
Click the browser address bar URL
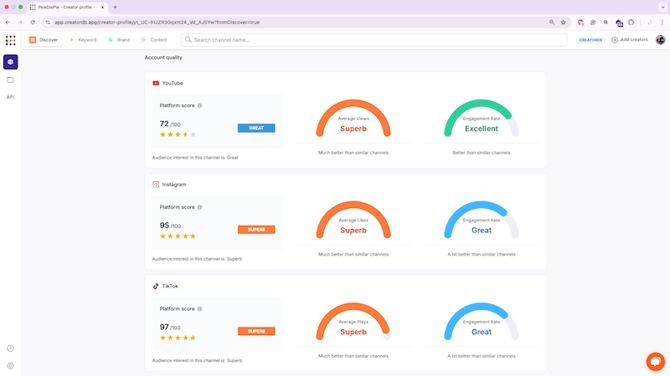point(157,22)
